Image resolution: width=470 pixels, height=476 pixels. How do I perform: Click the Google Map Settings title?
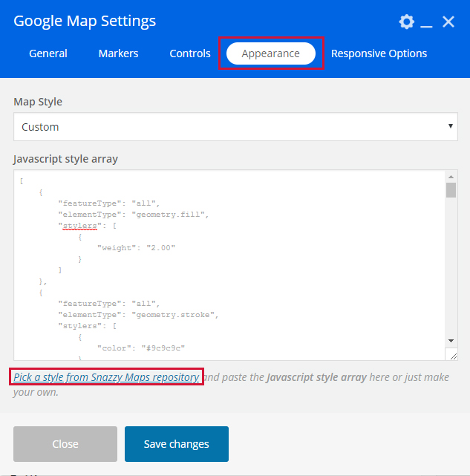(x=85, y=21)
